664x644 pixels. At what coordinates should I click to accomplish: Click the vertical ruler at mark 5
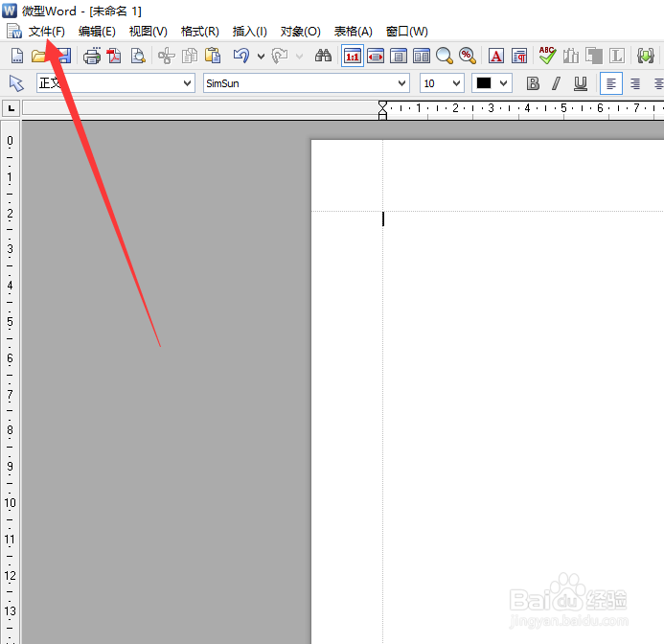coord(10,322)
